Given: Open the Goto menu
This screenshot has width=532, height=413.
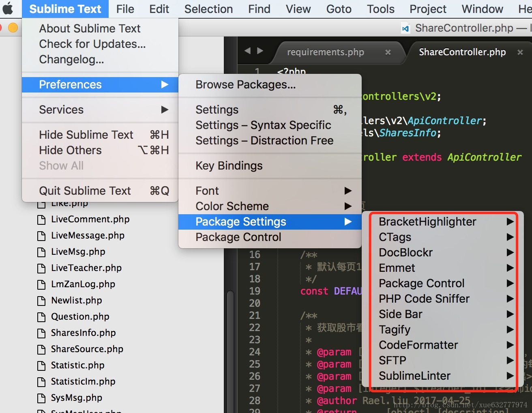Looking at the screenshot, I should coord(339,9).
